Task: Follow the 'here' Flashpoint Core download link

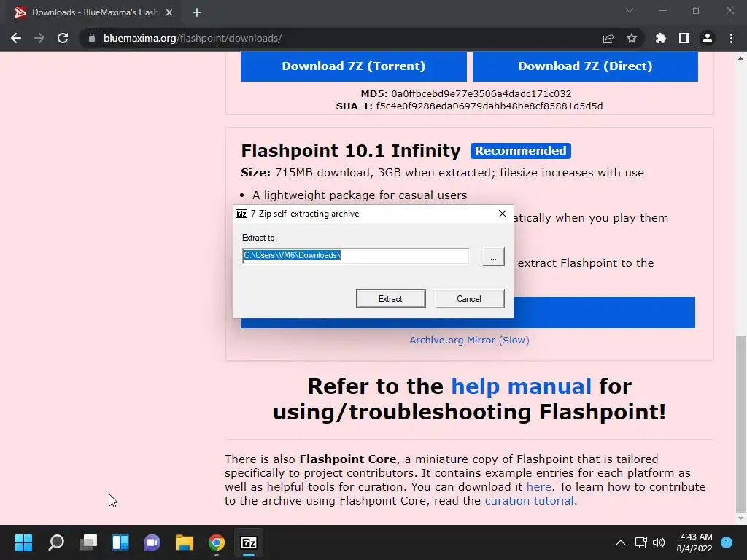Action: coord(539,486)
